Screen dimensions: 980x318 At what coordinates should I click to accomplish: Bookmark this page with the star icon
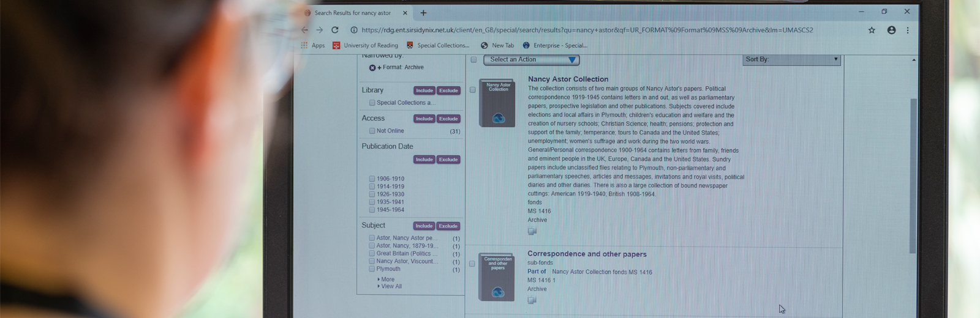click(872, 30)
